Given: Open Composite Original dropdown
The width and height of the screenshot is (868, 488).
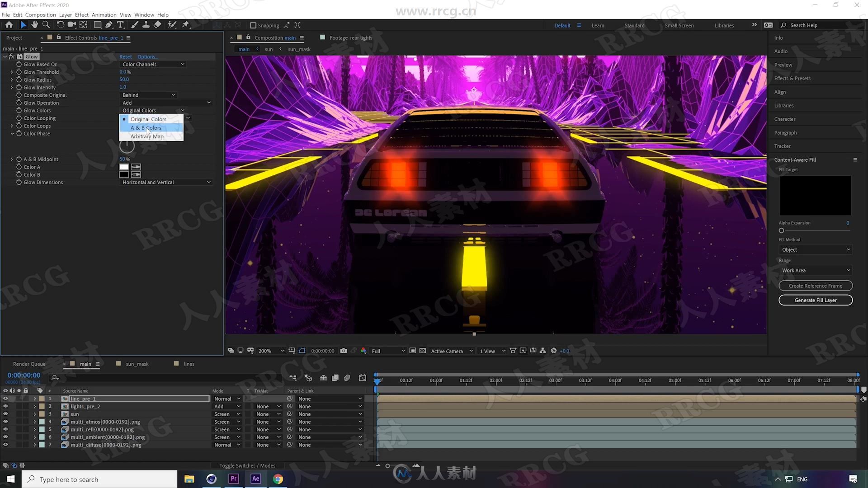Looking at the screenshot, I should coord(148,95).
